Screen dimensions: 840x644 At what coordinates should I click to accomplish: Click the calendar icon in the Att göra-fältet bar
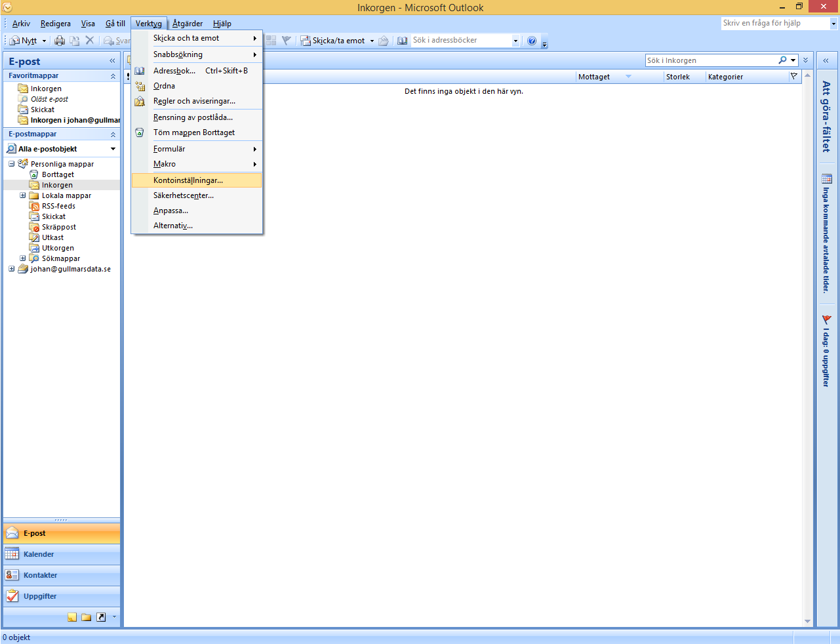827,178
